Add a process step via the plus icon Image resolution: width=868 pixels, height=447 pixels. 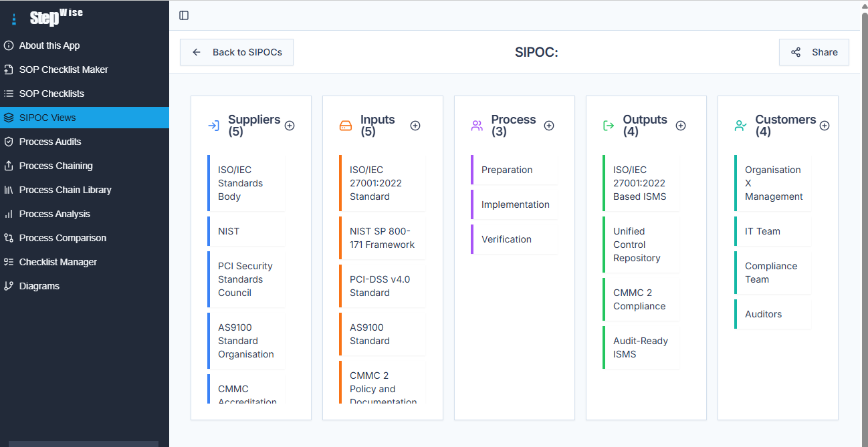pos(549,125)
